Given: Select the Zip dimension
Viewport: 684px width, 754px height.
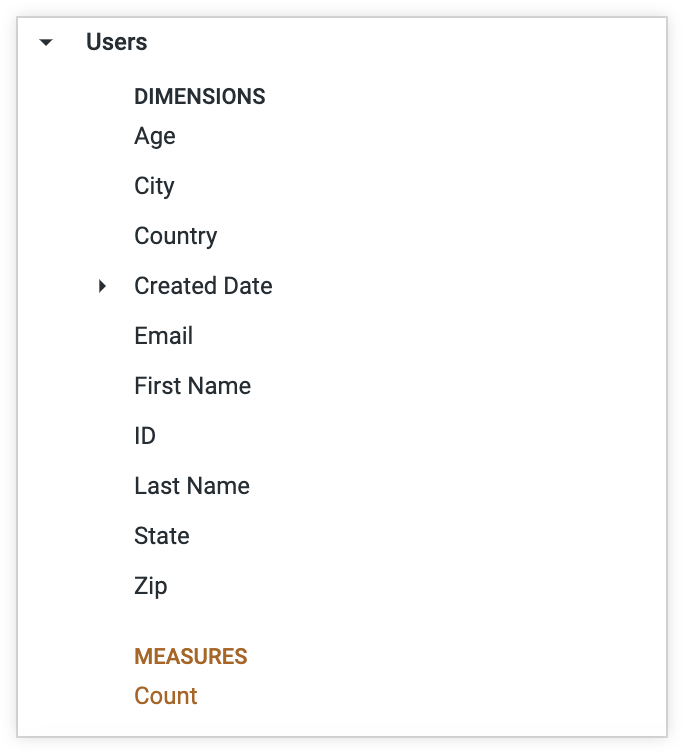Looking at the screenshot, I should (150, 586).
